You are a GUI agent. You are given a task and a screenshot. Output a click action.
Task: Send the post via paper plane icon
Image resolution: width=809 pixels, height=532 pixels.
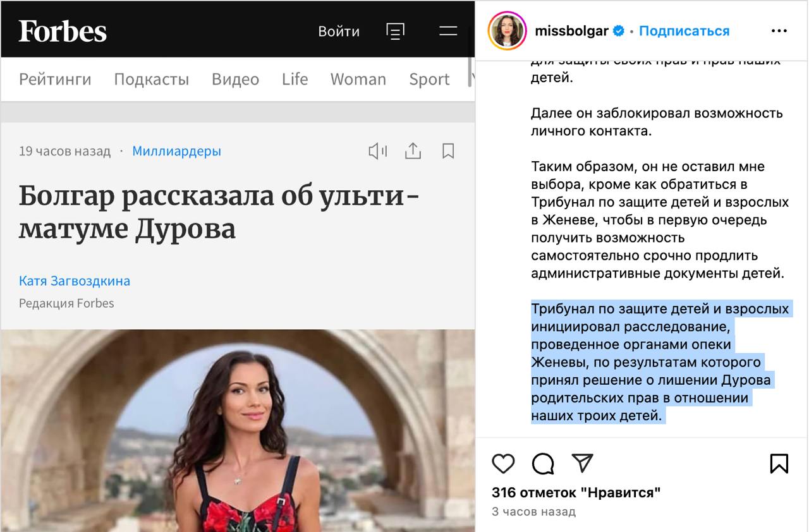click(x=582, y=464)
